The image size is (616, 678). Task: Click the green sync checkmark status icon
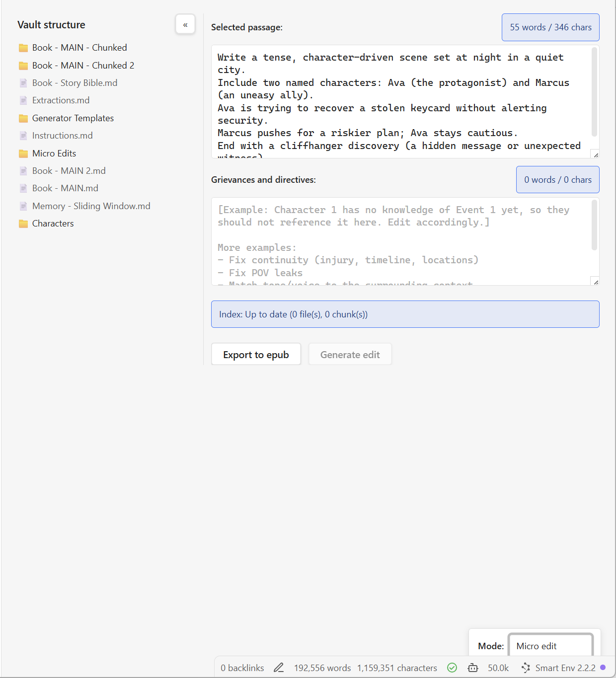click(x=452, y=668)
